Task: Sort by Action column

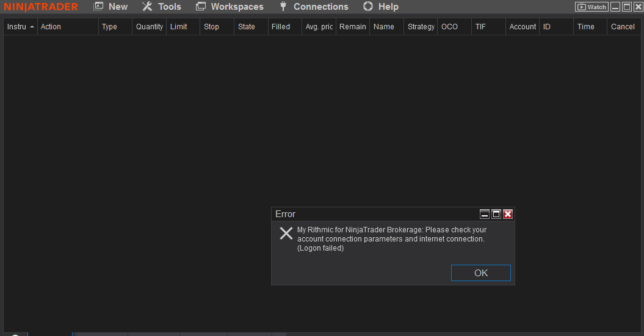Action: point(68,27)
